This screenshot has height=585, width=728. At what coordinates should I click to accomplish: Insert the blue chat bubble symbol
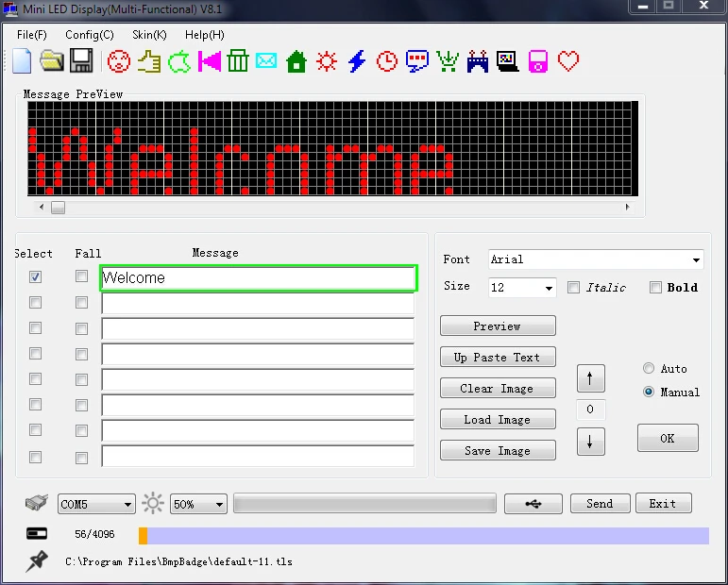click(417, 61)
